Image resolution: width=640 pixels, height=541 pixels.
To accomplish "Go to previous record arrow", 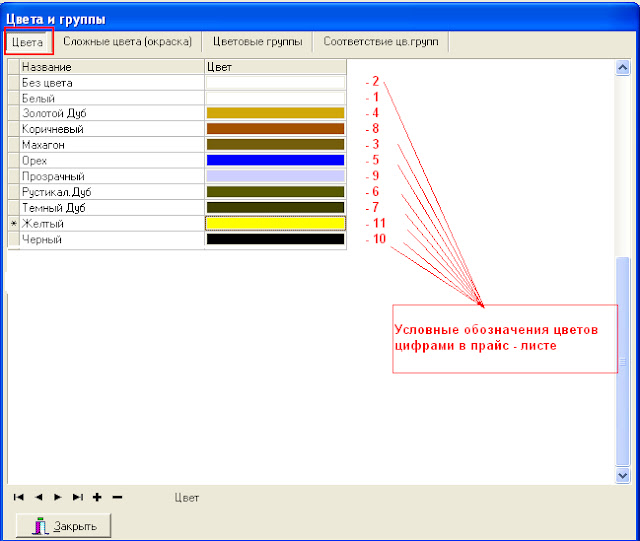I will (x=39, y=497).
